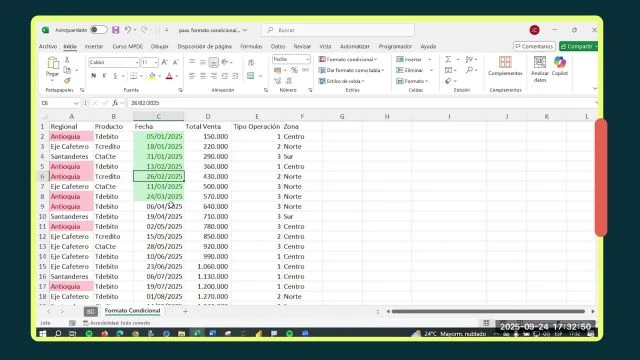640x360 pixels.
Task: Click the merge and center icon
Action: tap(251, 76)
